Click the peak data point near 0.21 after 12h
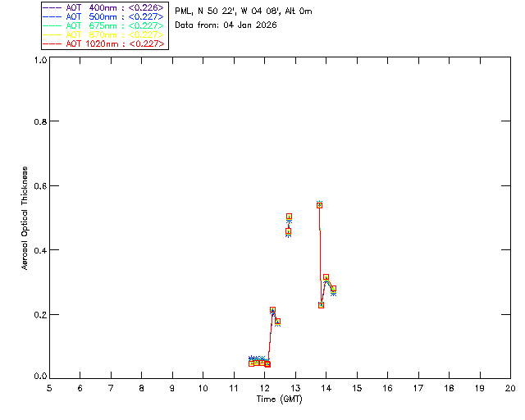The height and width of the screenshot is (420, 525). 272,310
